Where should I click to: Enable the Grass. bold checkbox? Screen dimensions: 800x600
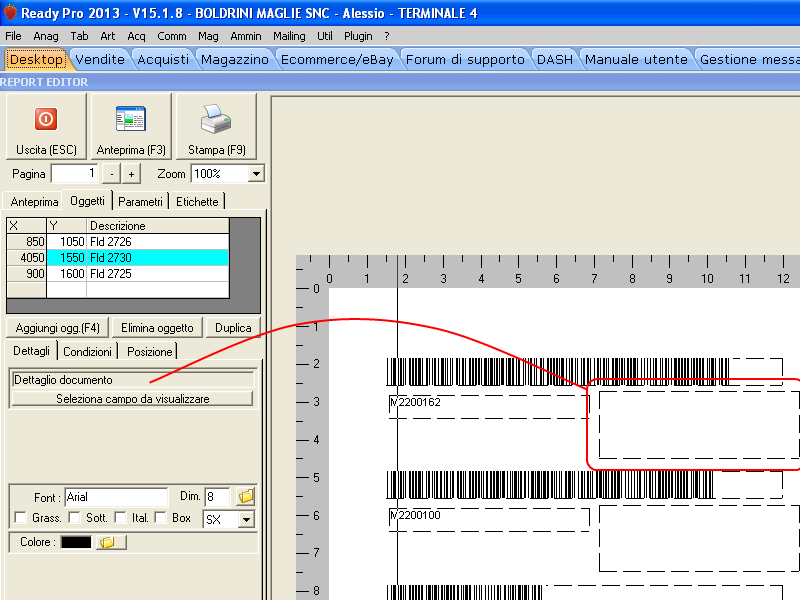[x=20, y=518]
